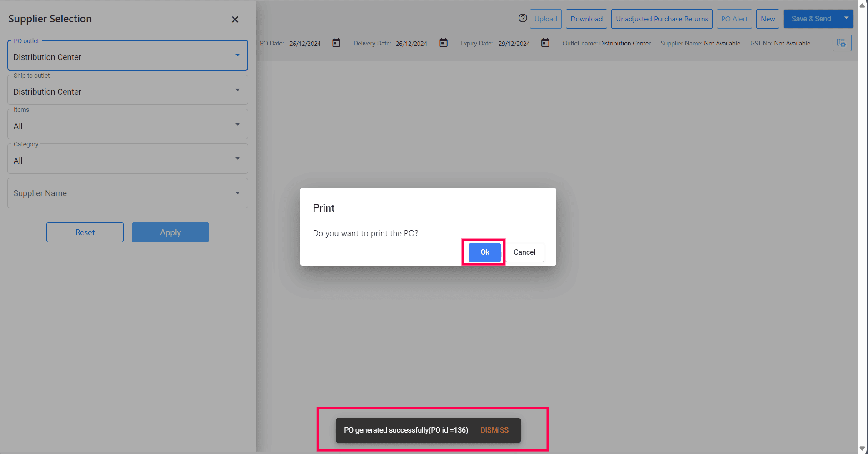This screenshot has height=454, width=868.
Task: Expand the Items dropdown
Action: (128, 125)
